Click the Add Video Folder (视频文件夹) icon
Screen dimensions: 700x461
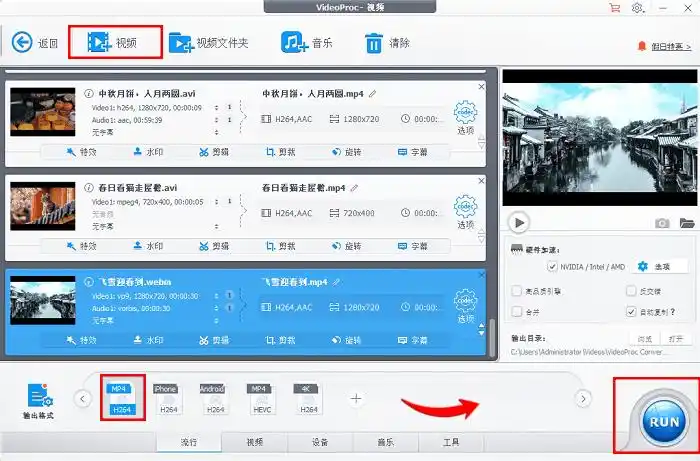181,43
